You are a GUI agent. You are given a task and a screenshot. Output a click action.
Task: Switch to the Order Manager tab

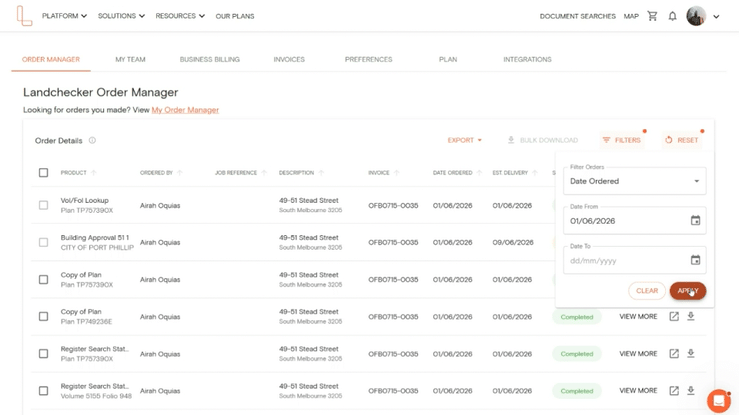point(51,59)
